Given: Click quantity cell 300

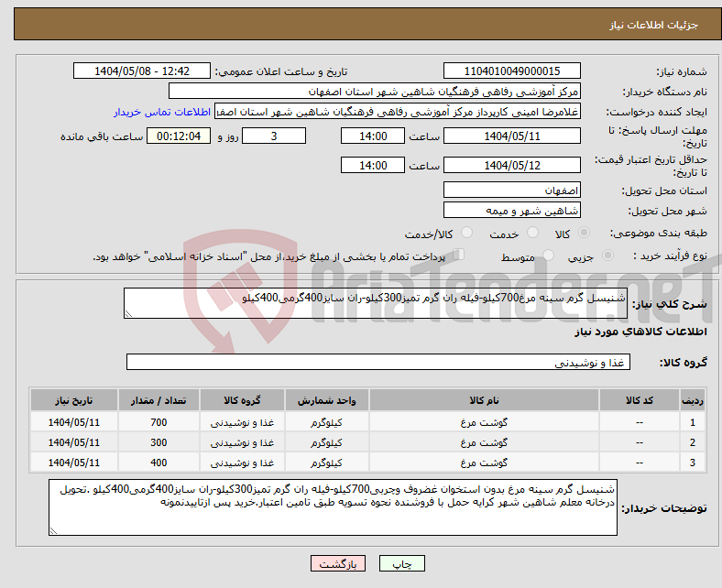Looking at the screenshot, I should [x=159, y=442].
